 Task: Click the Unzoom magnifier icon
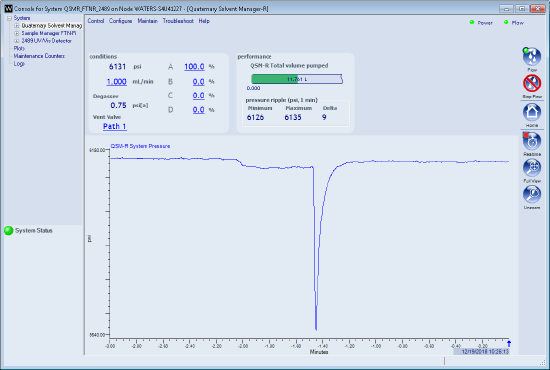[532, 194]
